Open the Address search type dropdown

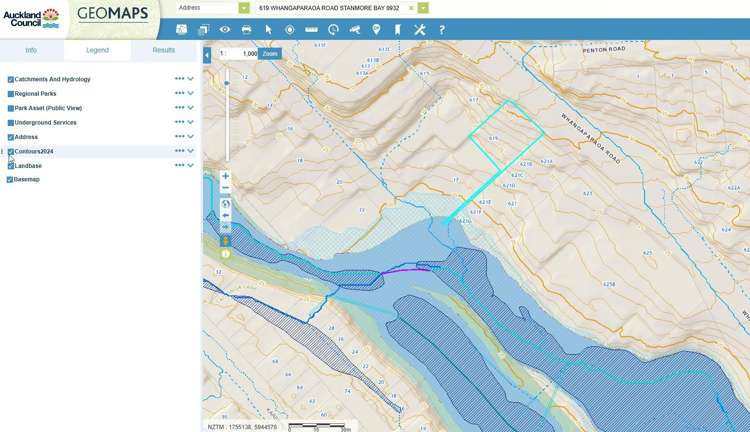coord(244,8)
